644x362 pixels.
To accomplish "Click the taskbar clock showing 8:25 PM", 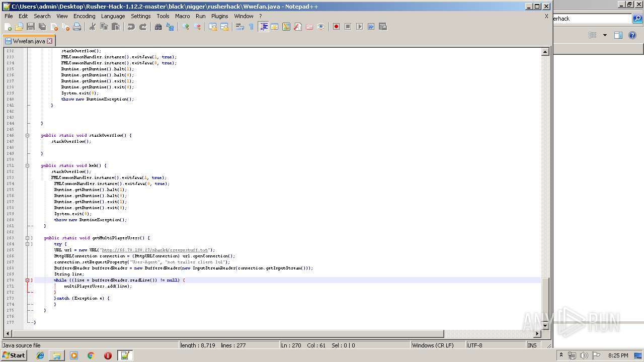I will click(618, 355).
